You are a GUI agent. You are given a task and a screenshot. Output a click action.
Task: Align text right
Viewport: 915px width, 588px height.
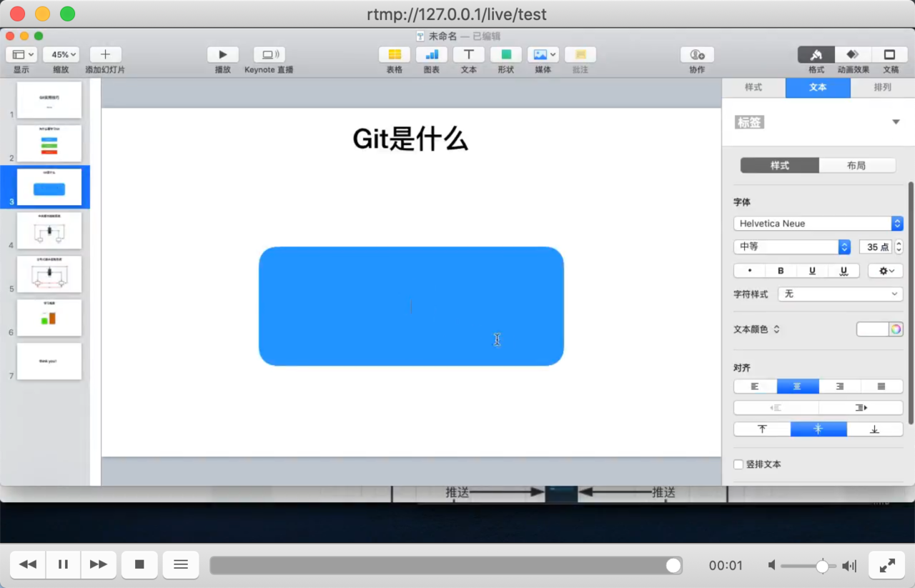839,387
